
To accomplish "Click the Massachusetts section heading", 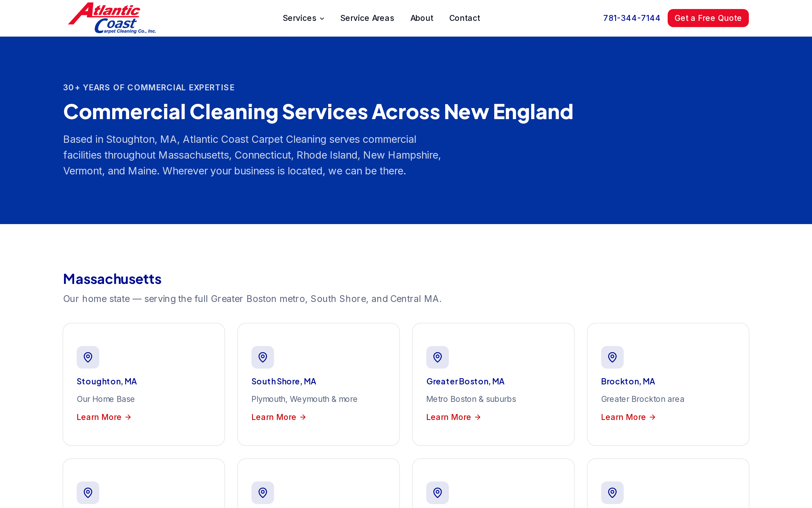I will click(112, 279).
